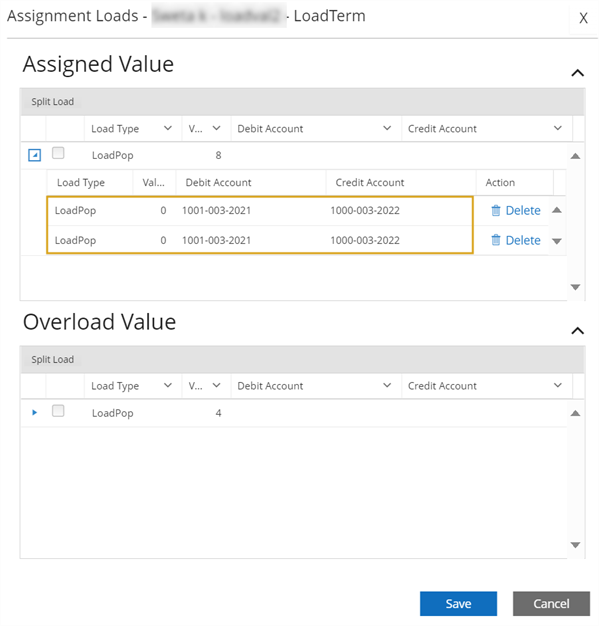Open Credit Account column menu in Overload Value
This screenshot has width=599, height=626.
tap(557, 386)
